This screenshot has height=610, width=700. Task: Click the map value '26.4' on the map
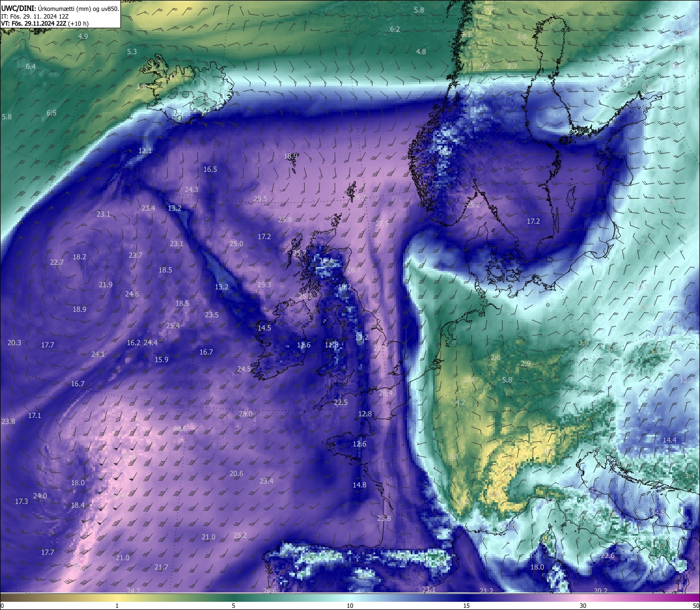pos(386,393)
